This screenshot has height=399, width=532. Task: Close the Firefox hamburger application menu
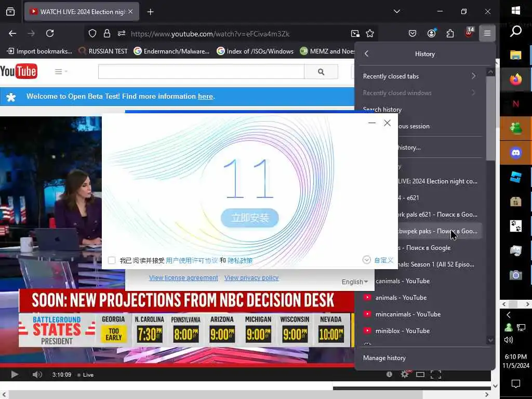coord(487,33)
